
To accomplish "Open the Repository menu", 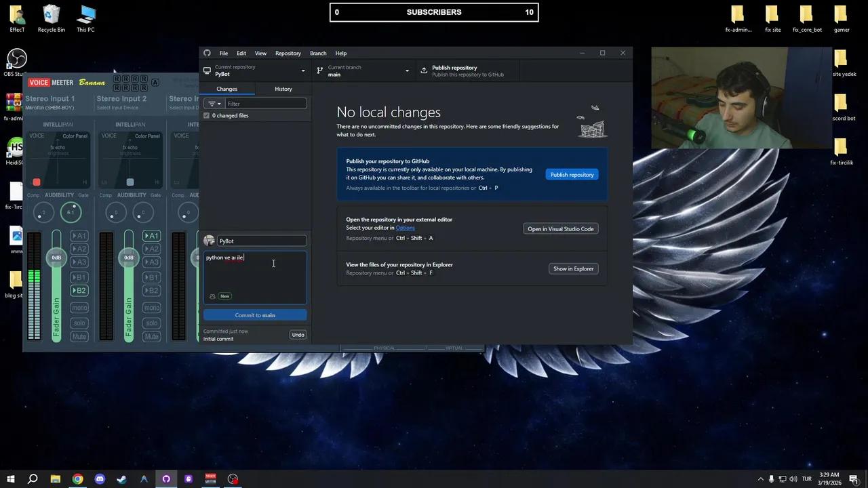I will click(288, 53).
